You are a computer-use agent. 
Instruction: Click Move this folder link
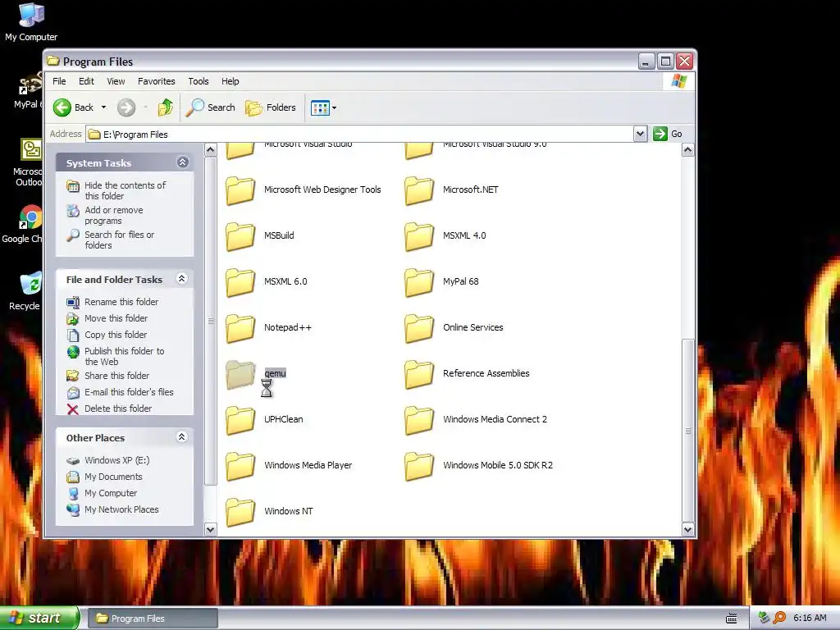pyautogui.click(x=116, y=318)
